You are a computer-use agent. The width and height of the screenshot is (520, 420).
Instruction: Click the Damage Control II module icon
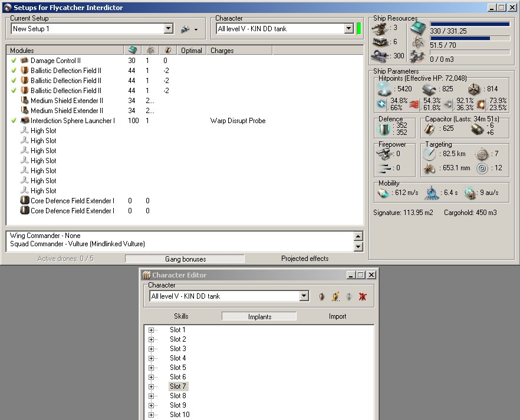tap(24, 61)
